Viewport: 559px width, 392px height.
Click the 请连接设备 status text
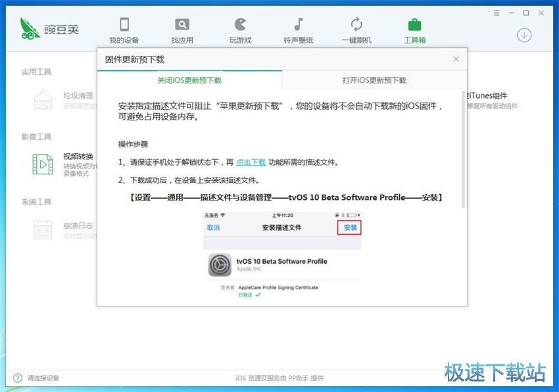[43, 378]
